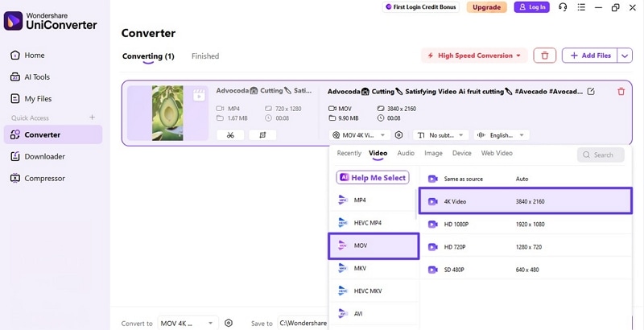Click the Add Files button
The height and width of the screenshot is (330, 644).
click(589, 56)
